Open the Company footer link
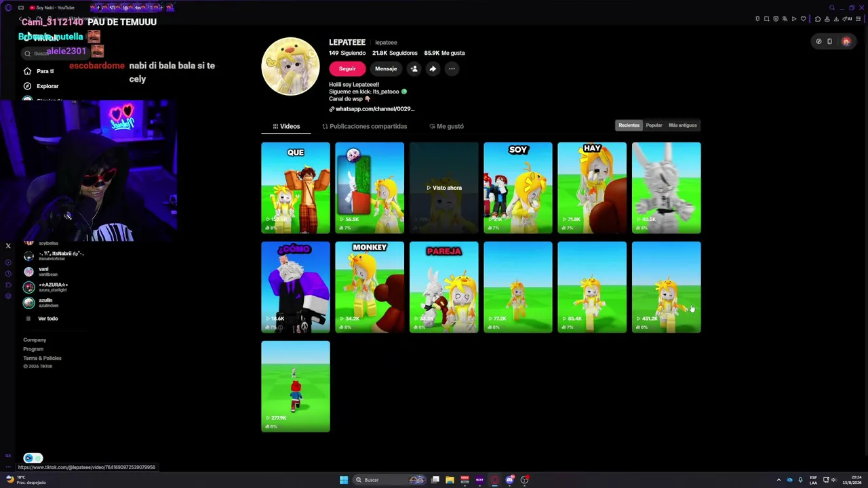Image resolution: width=868 pixels, height=488 pixels. 35,340
